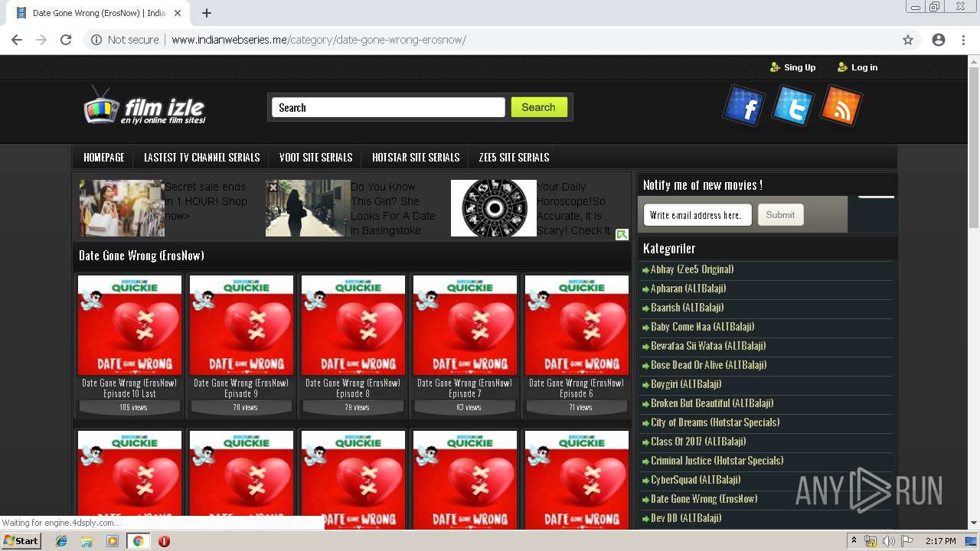This screenshot has height=551, width=980.
Task: Open a new browser tab
Action: [207, 13]
